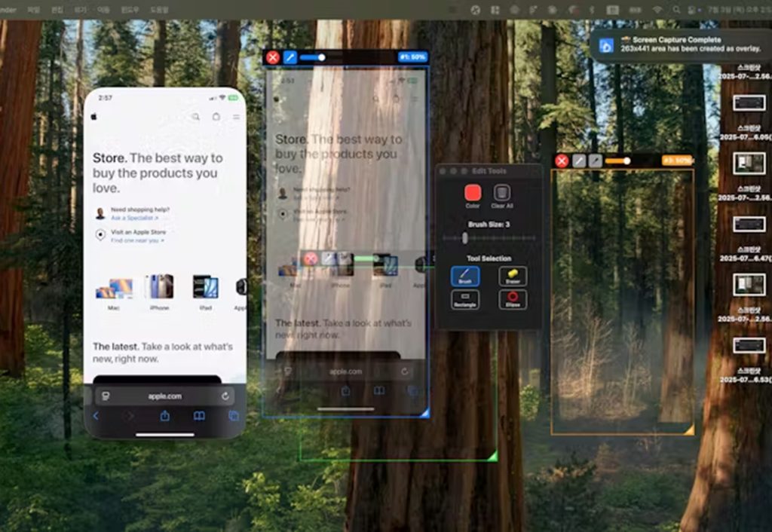Tap the reload icon in simulator address bar
Viewport: 772px width, 532px height.
[225, 396]
